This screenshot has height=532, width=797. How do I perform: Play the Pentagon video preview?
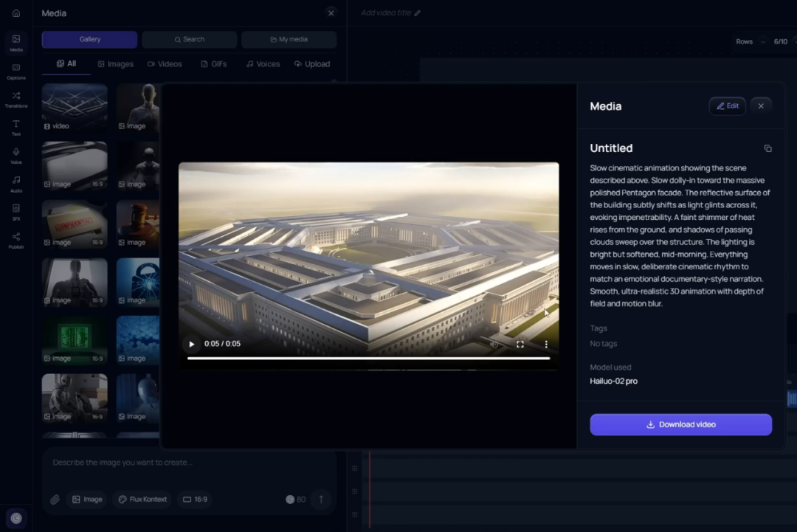pyautogui.click(x=192, y=344)
